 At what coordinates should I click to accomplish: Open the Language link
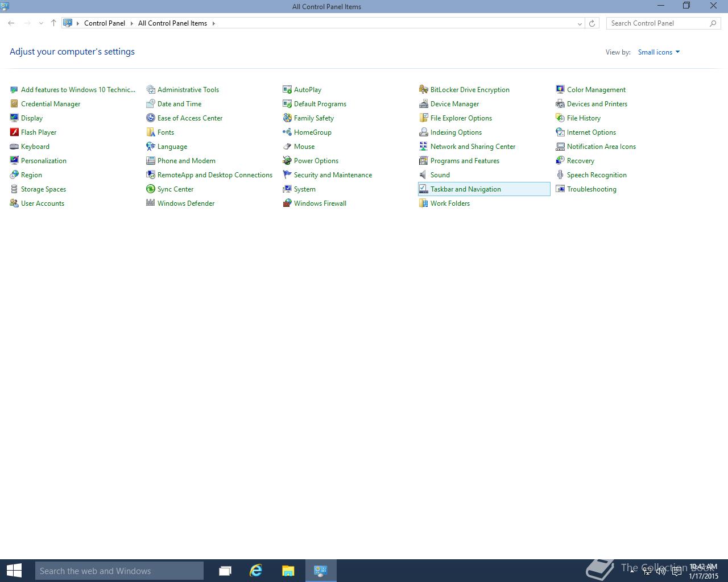[x=172, y=146]
